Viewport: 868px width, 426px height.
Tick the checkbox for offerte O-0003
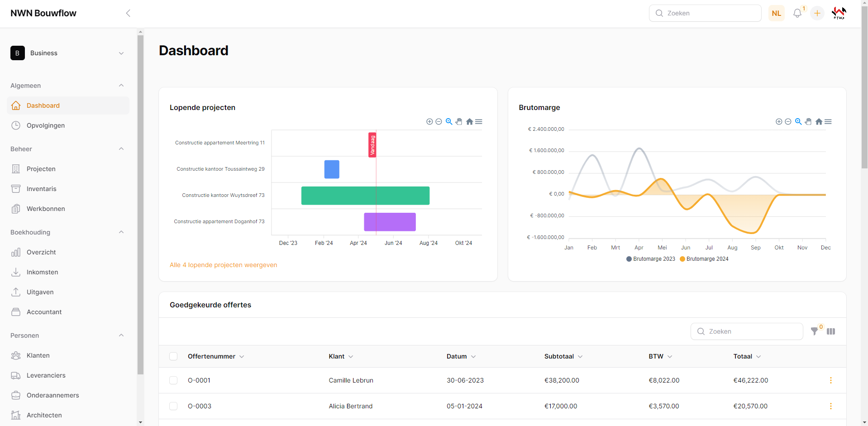[x=173, y=406]
